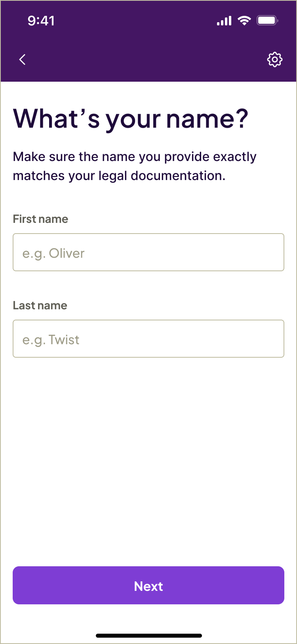Tap the First name label
Viewport: 297px width, 644px height.
point(40,219)
